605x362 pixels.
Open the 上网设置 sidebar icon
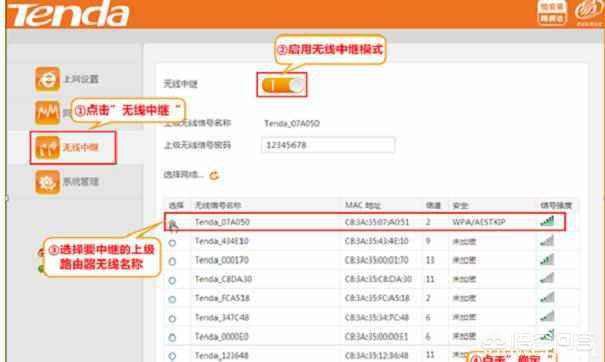pos(47,79)
